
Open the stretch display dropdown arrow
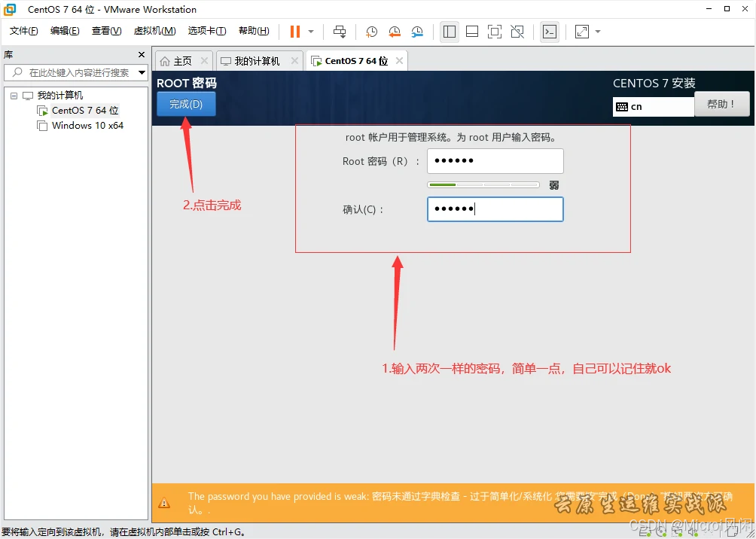pyautogui.click(x=598, y=32)
